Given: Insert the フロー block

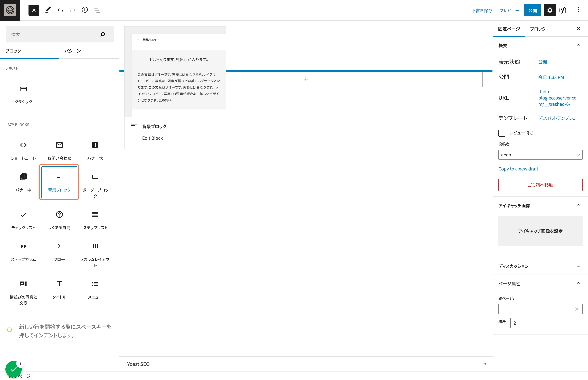Looking at the screenshot, I should click(x=59, y=252).
